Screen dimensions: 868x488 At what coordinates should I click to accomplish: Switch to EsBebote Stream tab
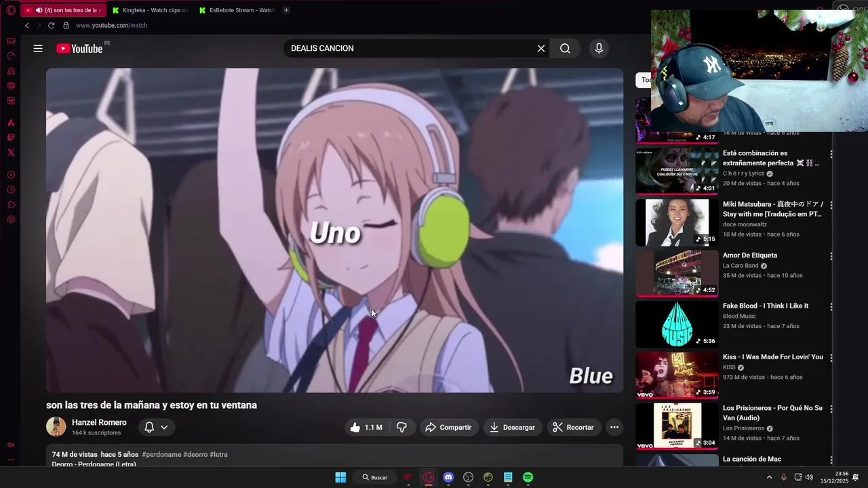pyautogui.click(x=237, y=10)
